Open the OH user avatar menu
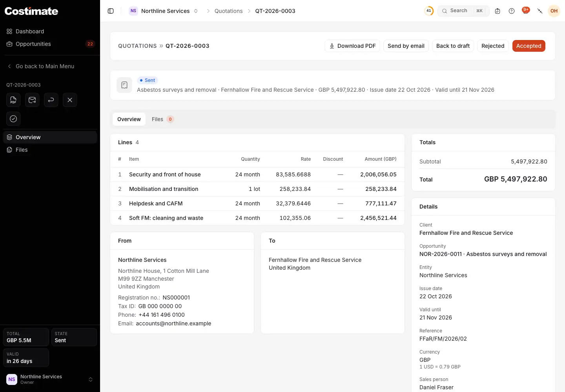Screen dimensions: 565x392 point(554,11)
